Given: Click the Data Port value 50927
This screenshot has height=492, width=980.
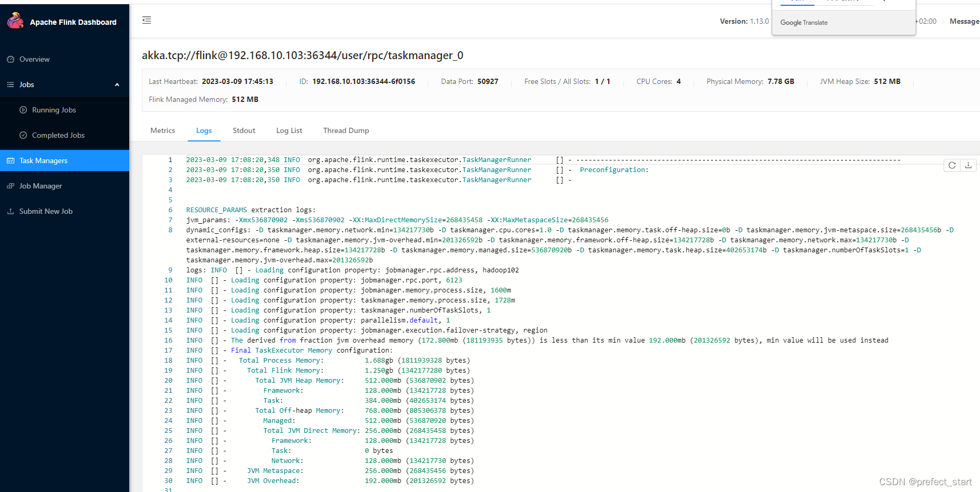Looking at the screenshot, I should (488, 81).
